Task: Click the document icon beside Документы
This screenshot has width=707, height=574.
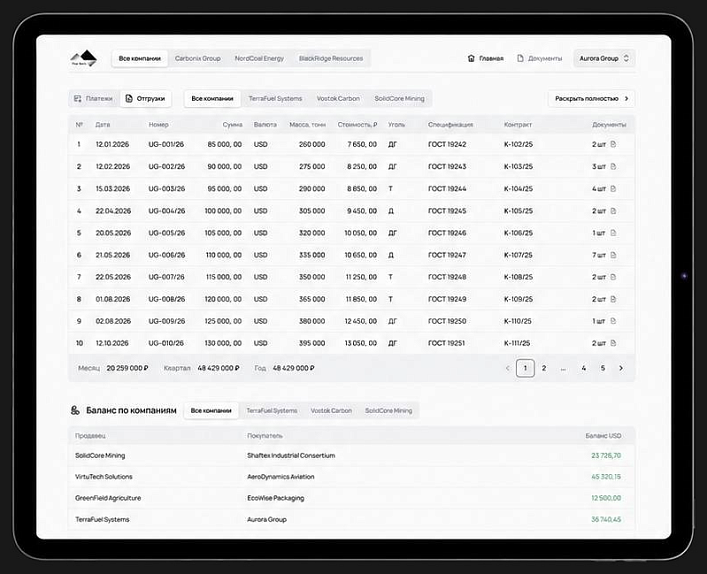Action: pyautogui.click(x=520, y=58)
